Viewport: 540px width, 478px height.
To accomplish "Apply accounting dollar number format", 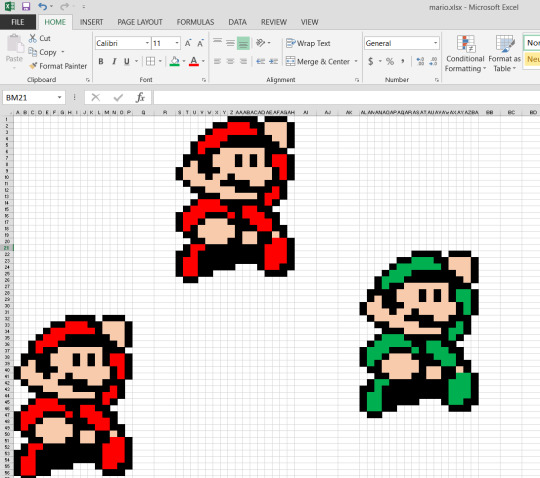I will [371, 61].
